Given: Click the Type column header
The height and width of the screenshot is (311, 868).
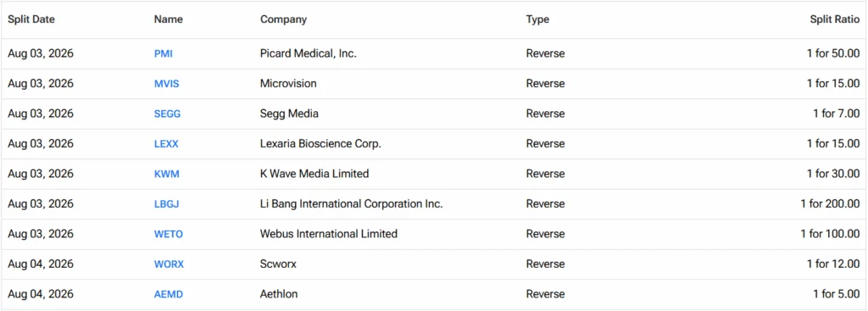Looking at the screenshot, I should pyautogui.click(x=537, y=19).
